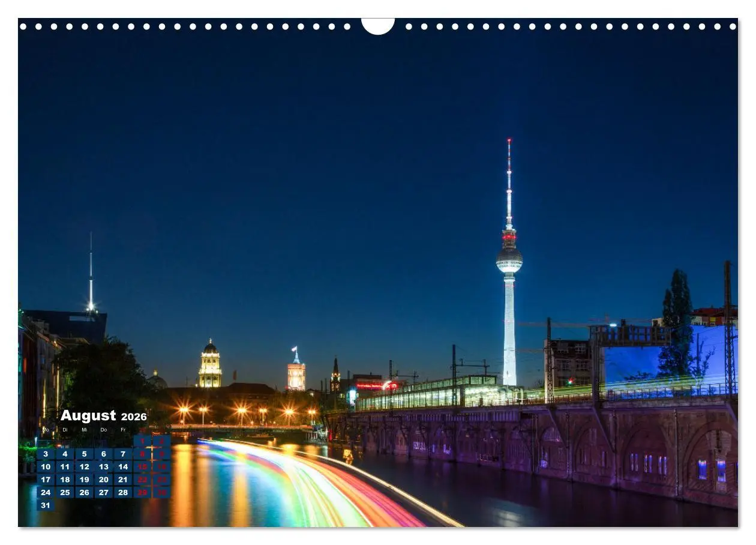
Task: Pick day 5 in the calendar
Action: tap(84, 454)
